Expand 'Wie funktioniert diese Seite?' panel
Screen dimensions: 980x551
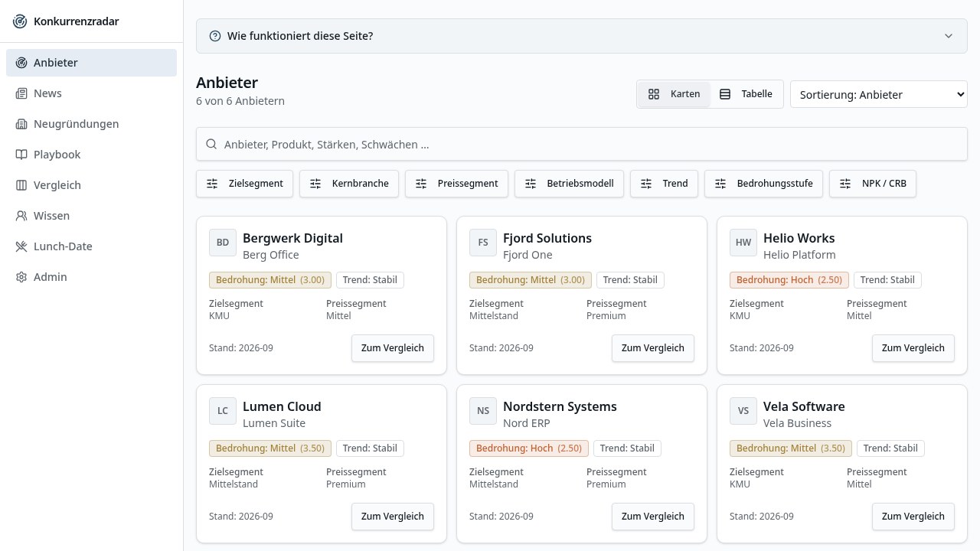[x=582, y=36]
